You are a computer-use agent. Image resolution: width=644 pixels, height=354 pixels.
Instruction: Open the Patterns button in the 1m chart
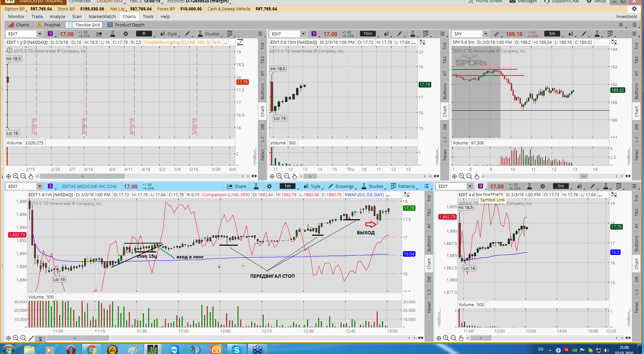point(403,186)
